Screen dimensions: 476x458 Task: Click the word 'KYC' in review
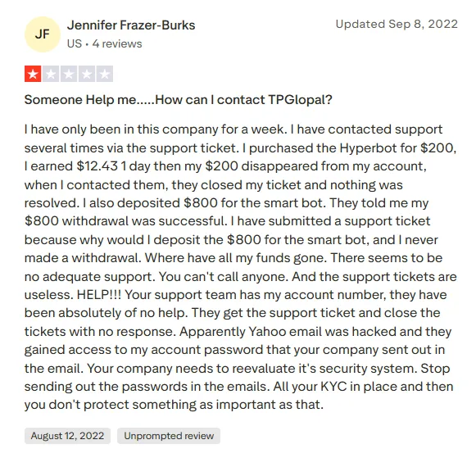pos(333,387)
